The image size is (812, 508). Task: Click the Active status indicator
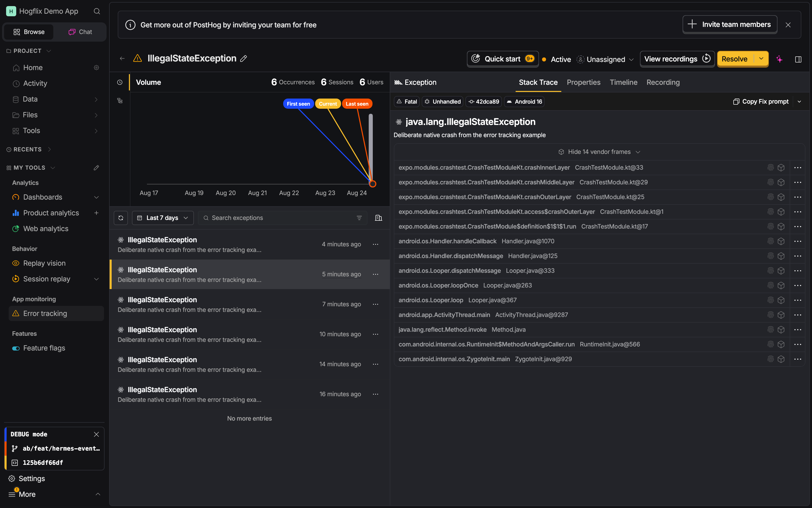(556, 59)
